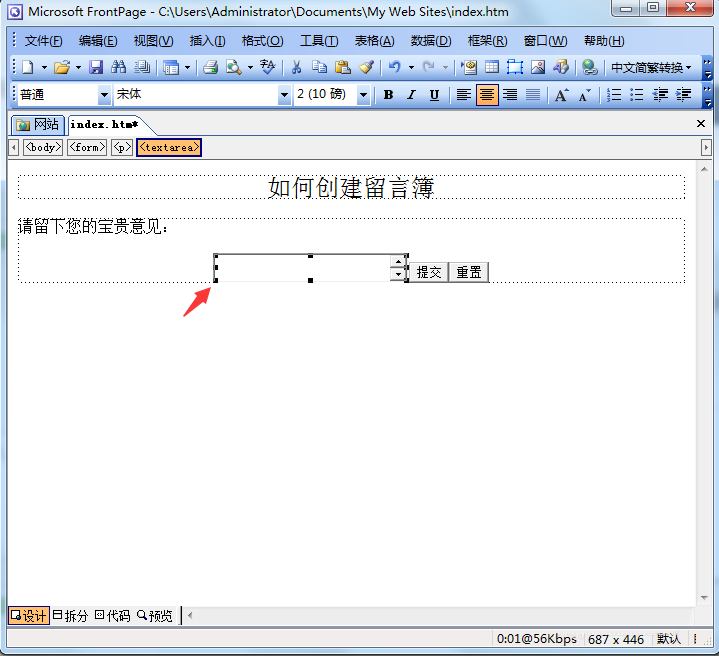Switch to 预览 preview view
This screenshot has height=656, width=719.
pyautogui.click(x=155, y=616)
